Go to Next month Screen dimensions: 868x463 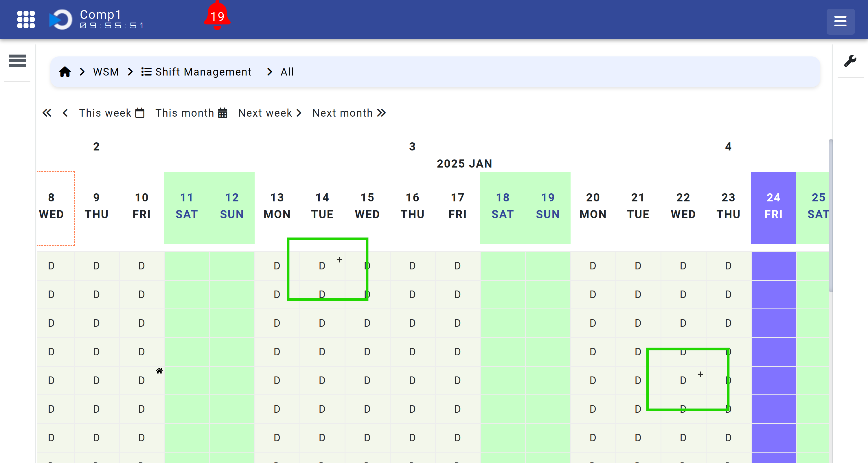click(x=349, y=113)
